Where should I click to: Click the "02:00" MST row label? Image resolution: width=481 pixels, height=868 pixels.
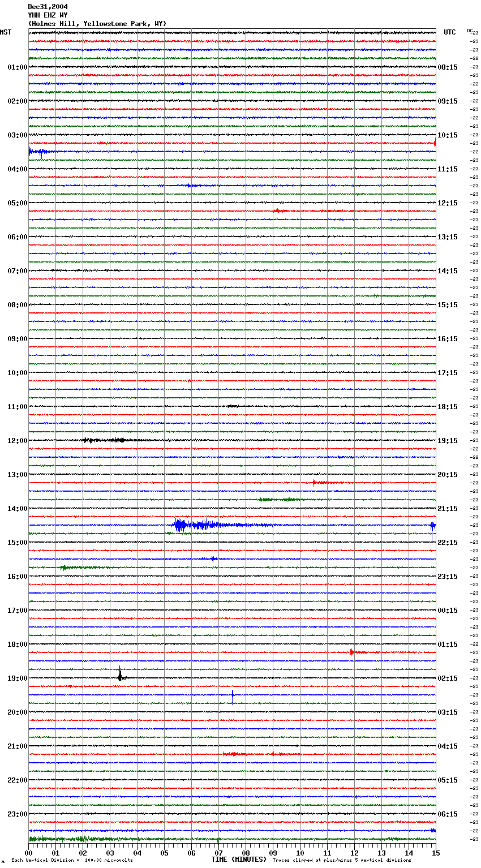click(x=18, y=101)
